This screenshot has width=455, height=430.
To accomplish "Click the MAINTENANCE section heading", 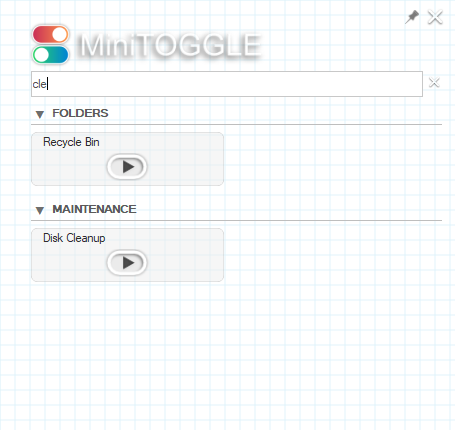I will click(x=94, y=209).
